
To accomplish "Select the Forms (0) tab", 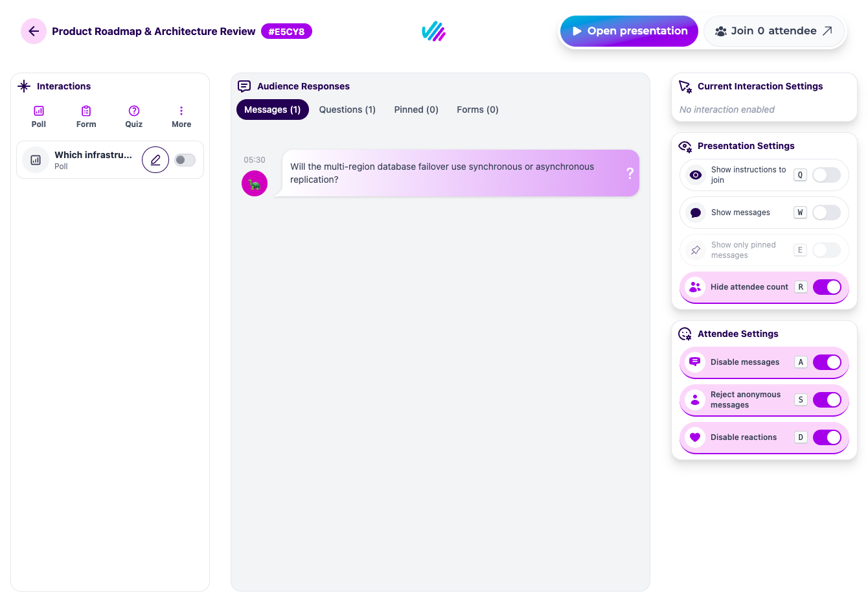I will [x=477, y=110].
